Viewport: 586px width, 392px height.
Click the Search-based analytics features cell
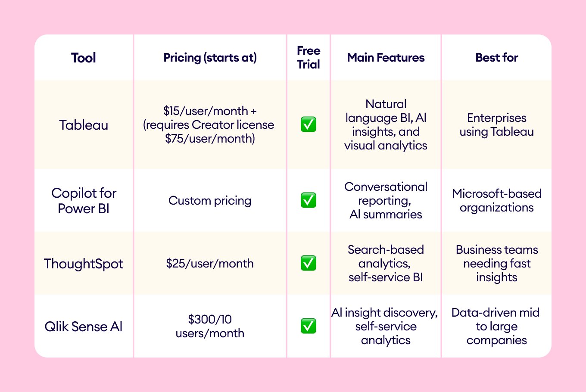coord(386,264)
